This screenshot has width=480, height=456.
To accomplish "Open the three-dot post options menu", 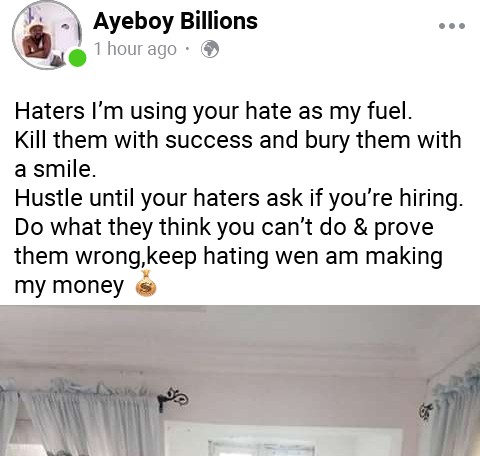I will pos(452,26).
